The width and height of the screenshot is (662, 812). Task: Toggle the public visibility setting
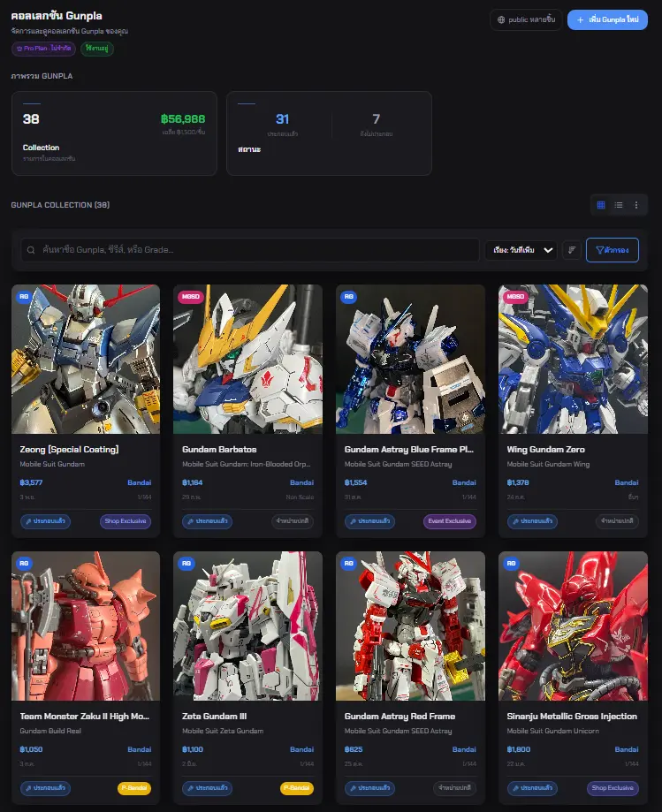click(526, 19)
